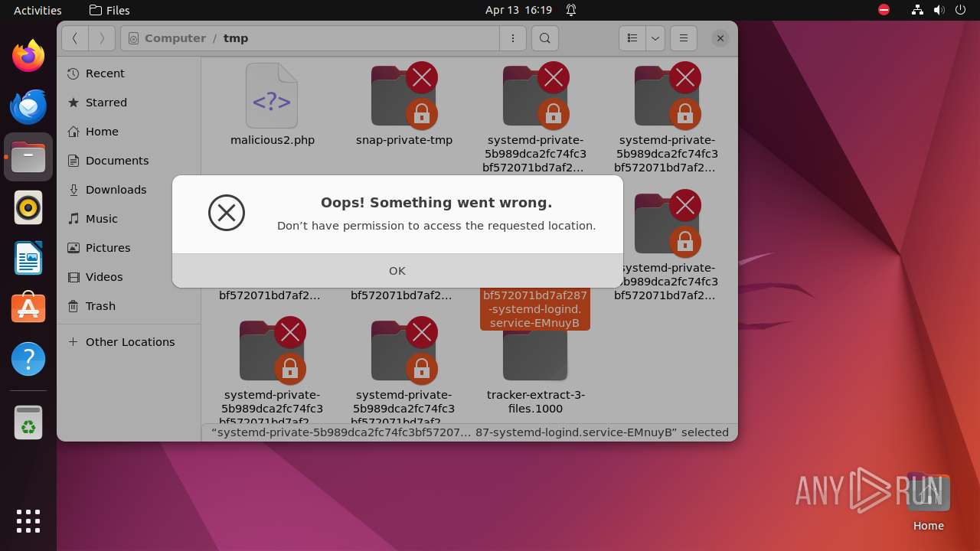Open Starred in sidebar

pos(129,103)
